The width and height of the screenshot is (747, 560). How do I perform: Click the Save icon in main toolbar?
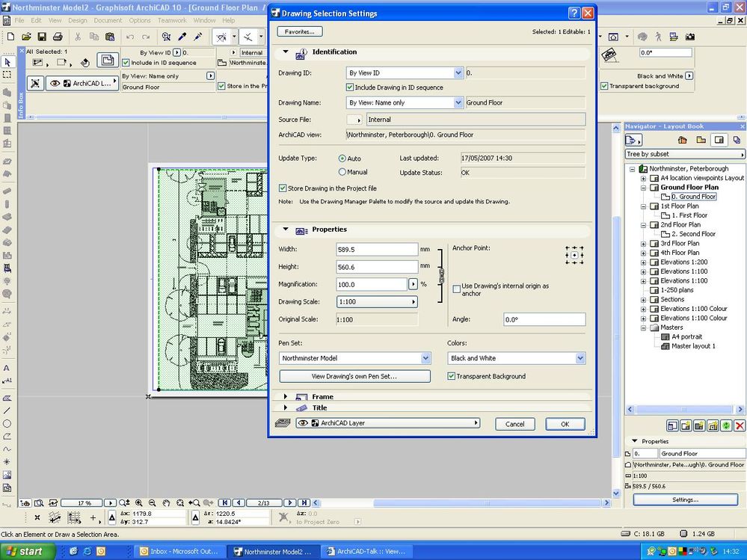point(41,37)
